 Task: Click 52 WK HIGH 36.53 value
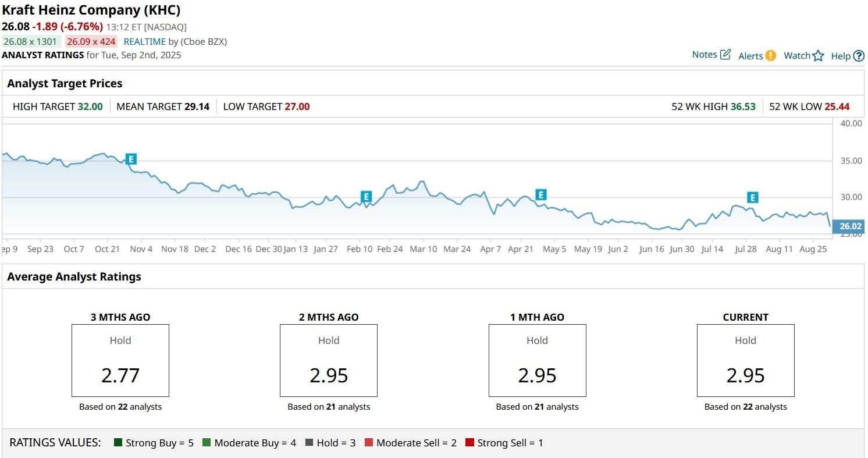point(743,107)
